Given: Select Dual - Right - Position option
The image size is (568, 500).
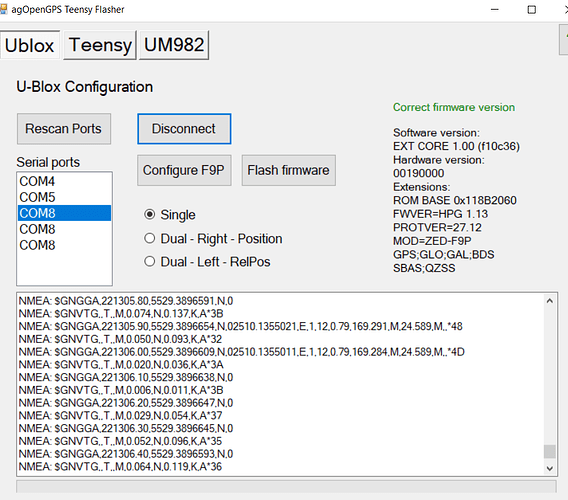Looking at the screenshot, I should (213, 239).
